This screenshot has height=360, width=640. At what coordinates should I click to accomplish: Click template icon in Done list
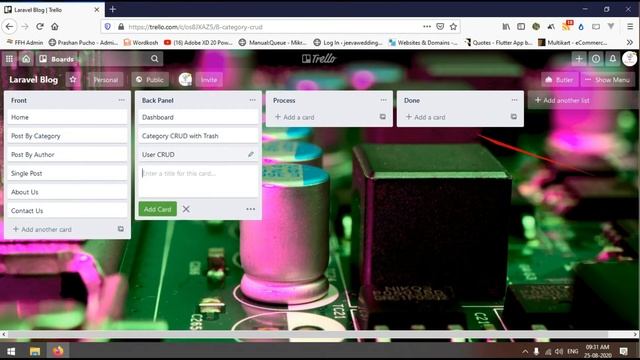click(514, 117)
